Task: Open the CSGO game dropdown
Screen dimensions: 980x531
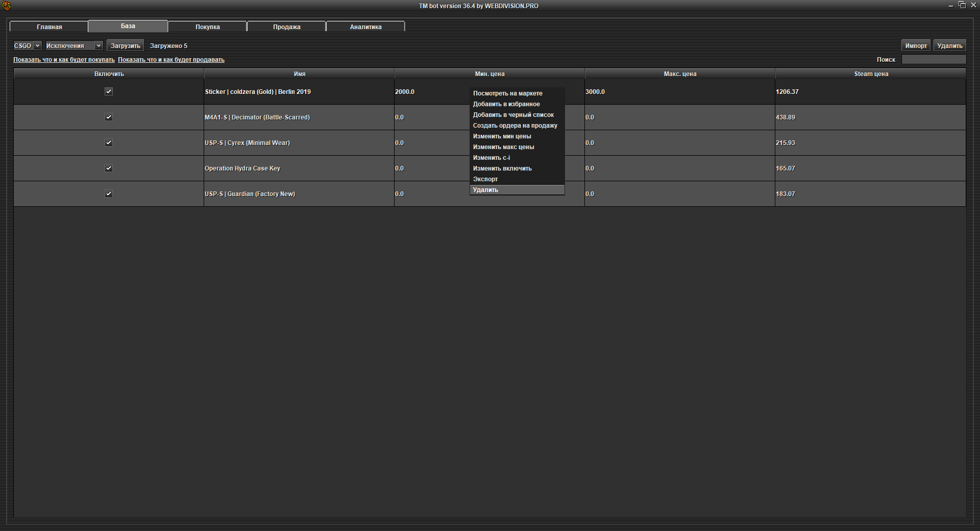Action: pos(28,45)
